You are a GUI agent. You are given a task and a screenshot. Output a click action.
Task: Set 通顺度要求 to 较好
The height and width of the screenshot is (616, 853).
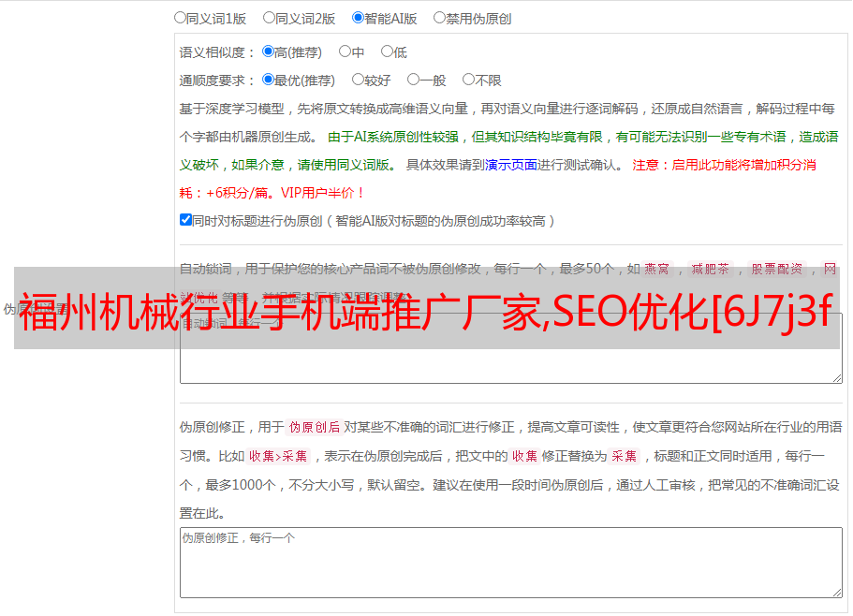pyautogui.click(x=358, y=80)
